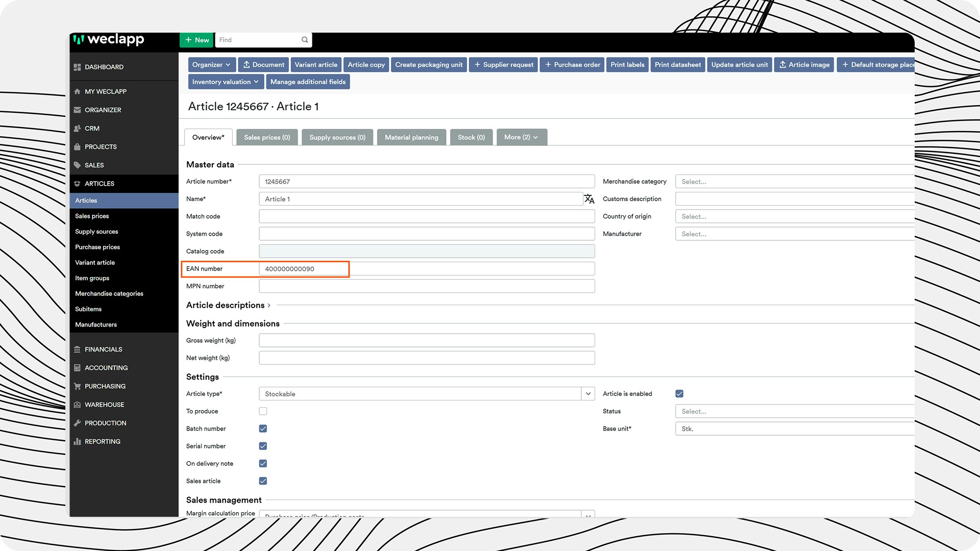The width and height of the screenshot is (980, 551).
Task: Uncheck the Sales article checkbox
Action: click(263, 481)
